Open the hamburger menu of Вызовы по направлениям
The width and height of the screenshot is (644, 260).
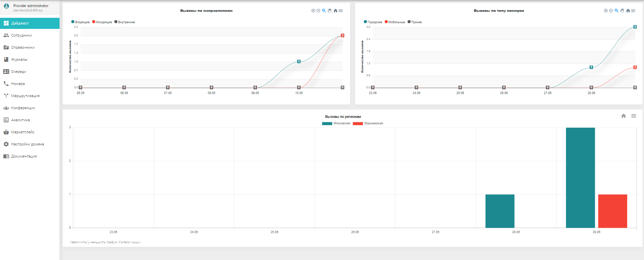point(341,11)
